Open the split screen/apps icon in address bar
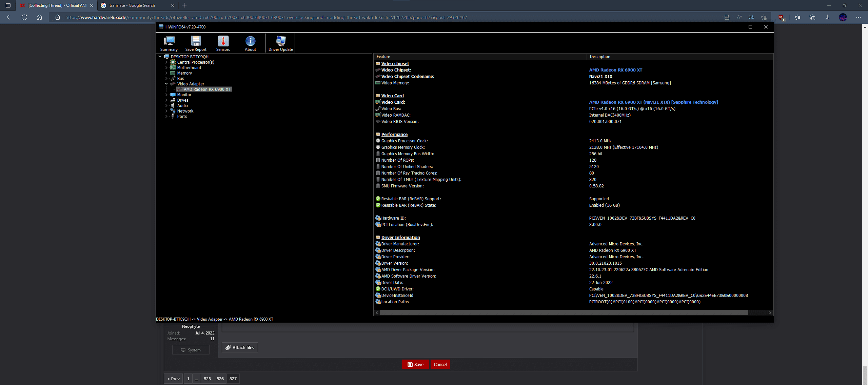Viewport: 868px width, 385px height. (x=727, y=17)
